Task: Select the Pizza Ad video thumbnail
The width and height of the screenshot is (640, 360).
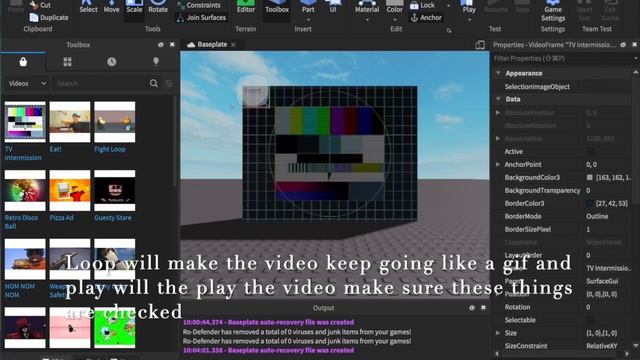Action: (x=70, y=191)
